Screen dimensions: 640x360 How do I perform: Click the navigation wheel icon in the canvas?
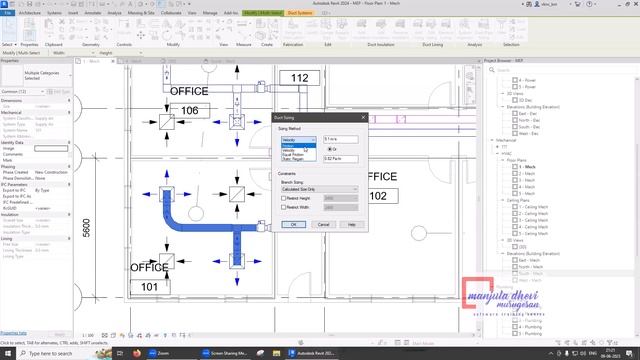click(470, 76)
